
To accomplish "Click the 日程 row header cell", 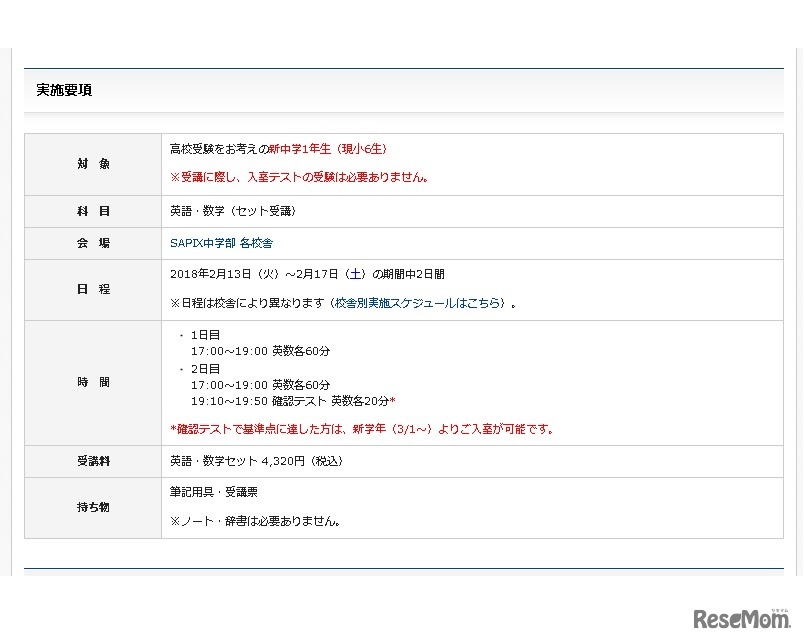I will (x=93, y=289).
